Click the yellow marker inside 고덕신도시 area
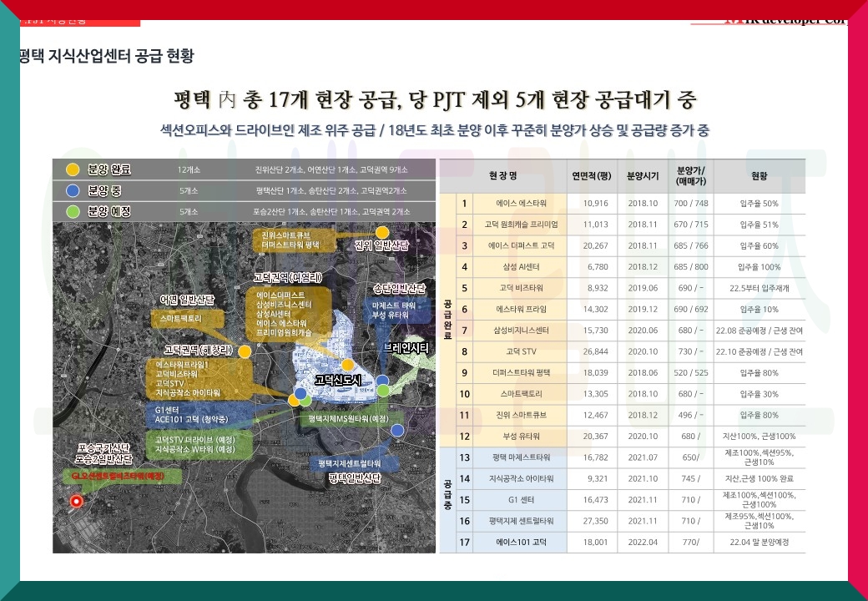 pyautogui.click(x=348, y=365)
